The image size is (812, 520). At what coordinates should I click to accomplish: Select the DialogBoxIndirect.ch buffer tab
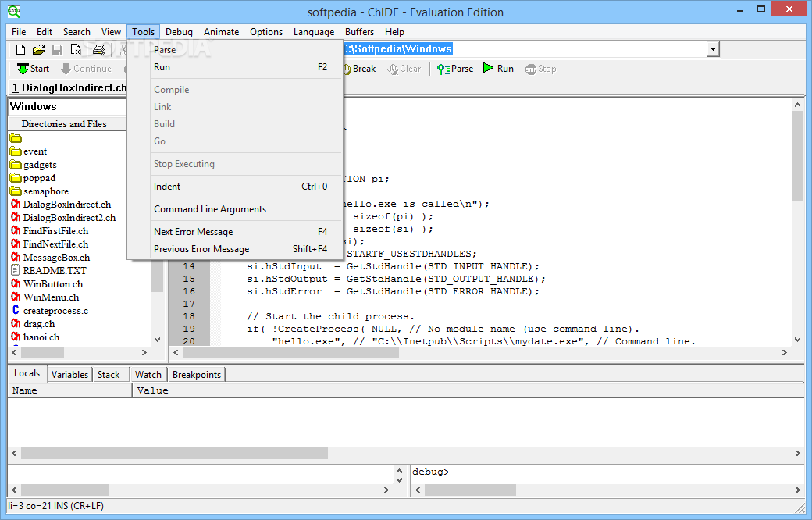tap(69, 88)
